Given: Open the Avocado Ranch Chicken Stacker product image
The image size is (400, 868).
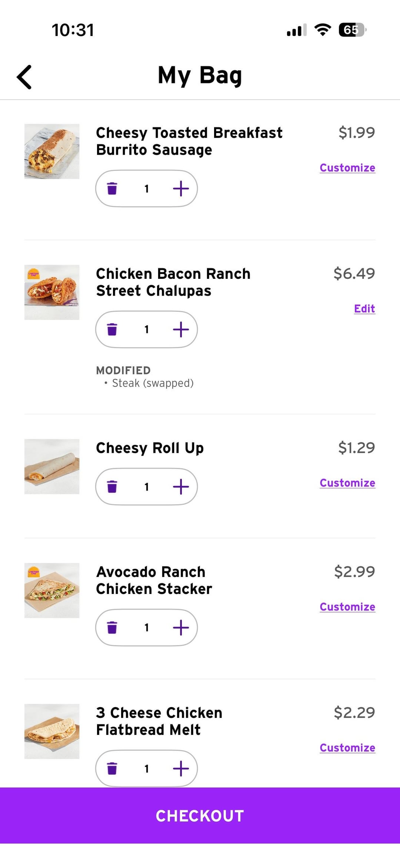Looking at the screenshot, I should (52, 590).
